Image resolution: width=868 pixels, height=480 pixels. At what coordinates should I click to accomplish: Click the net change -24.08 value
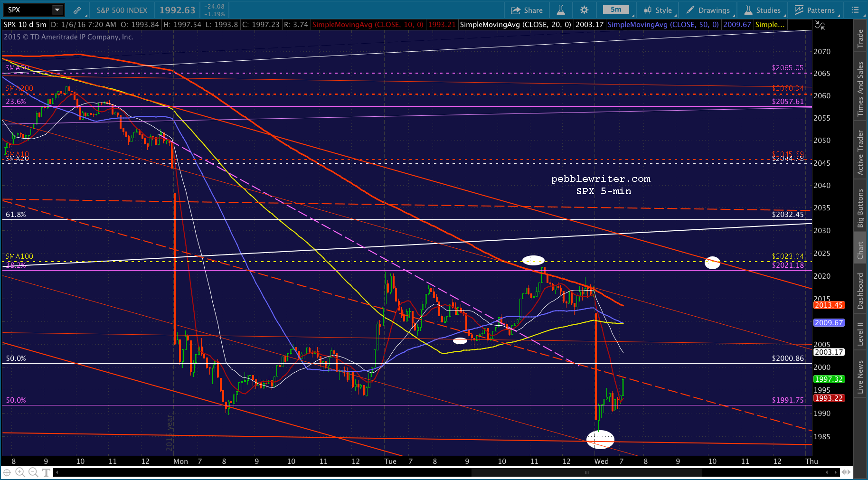tap(214, 7)
